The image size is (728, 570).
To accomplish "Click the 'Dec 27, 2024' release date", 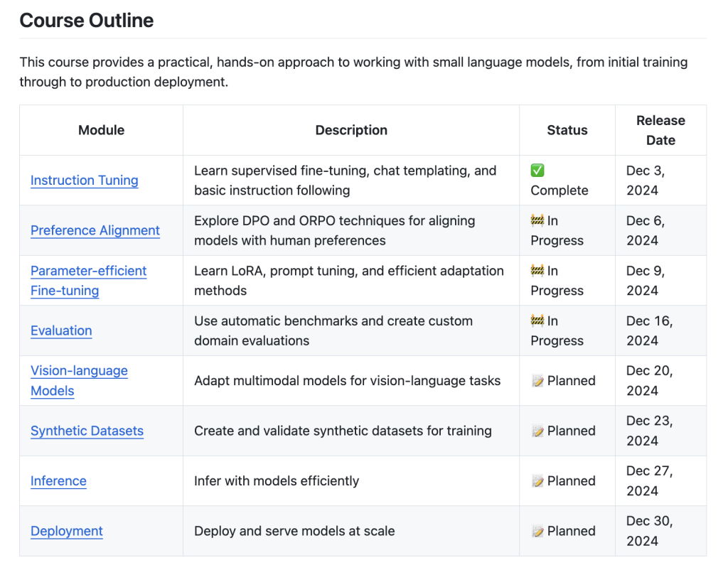I will pos(650,481).
